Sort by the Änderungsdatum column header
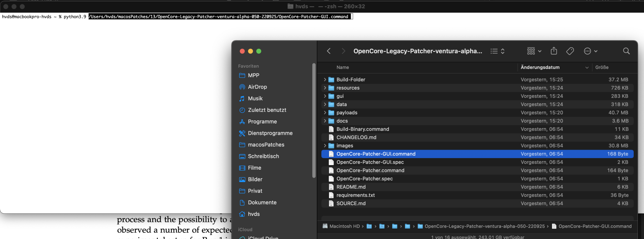Screen dimensions: 644x239 (540, 67)
